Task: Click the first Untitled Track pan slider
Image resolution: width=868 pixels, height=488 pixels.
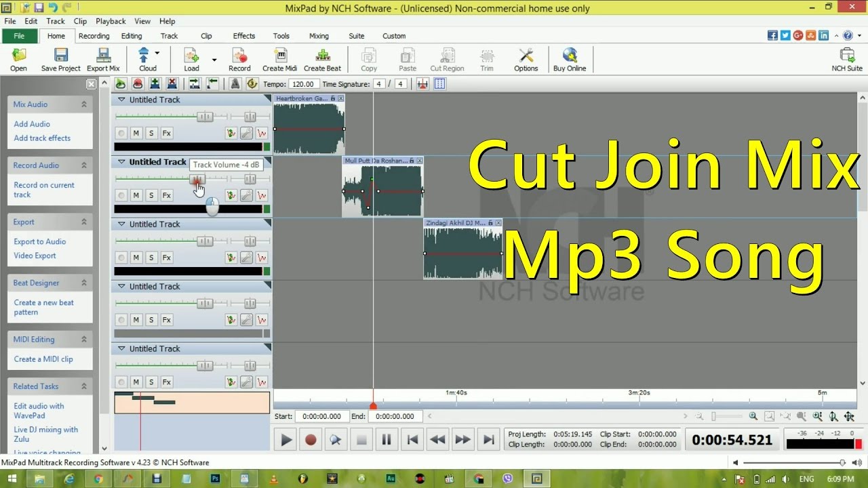Action: click(250, 117)
